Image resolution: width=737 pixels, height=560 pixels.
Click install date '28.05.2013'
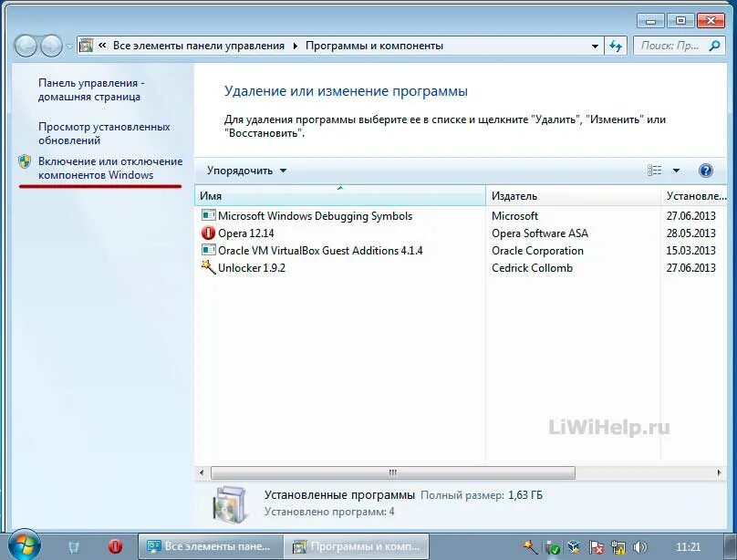[690, 233]
